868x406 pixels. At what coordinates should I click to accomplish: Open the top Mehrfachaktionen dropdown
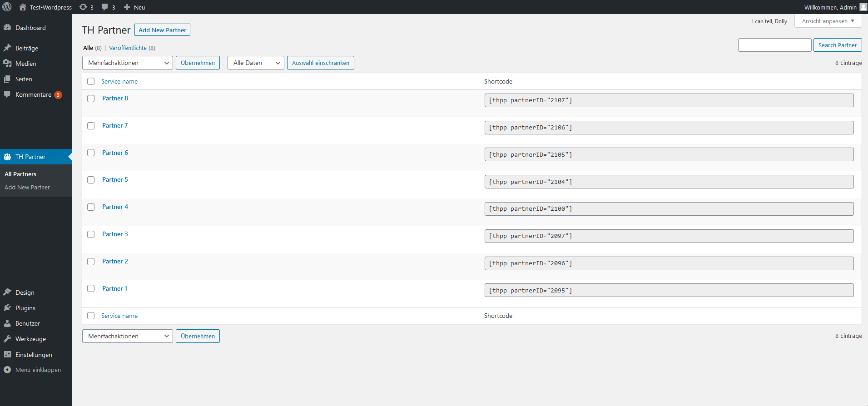point(127,63)
